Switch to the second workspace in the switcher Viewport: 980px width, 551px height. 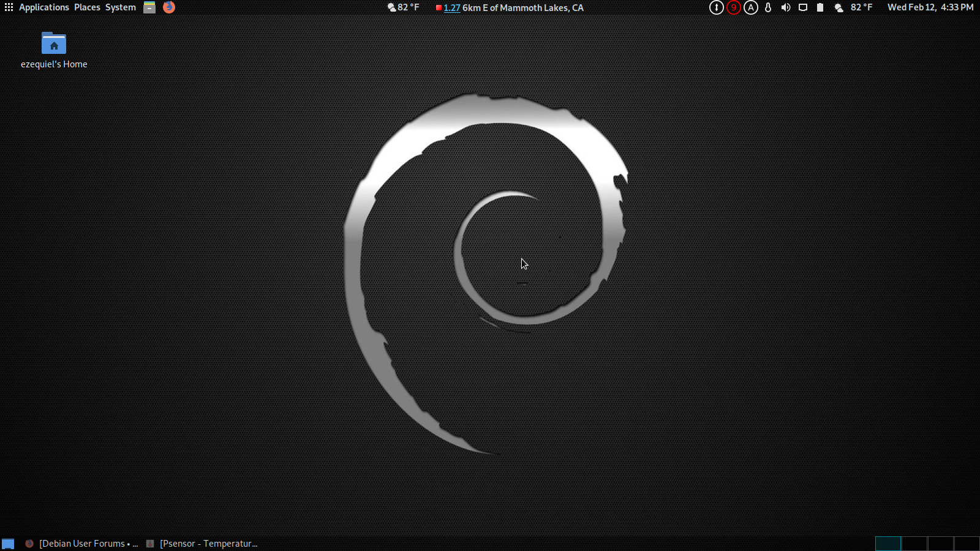tap(914, 544)
